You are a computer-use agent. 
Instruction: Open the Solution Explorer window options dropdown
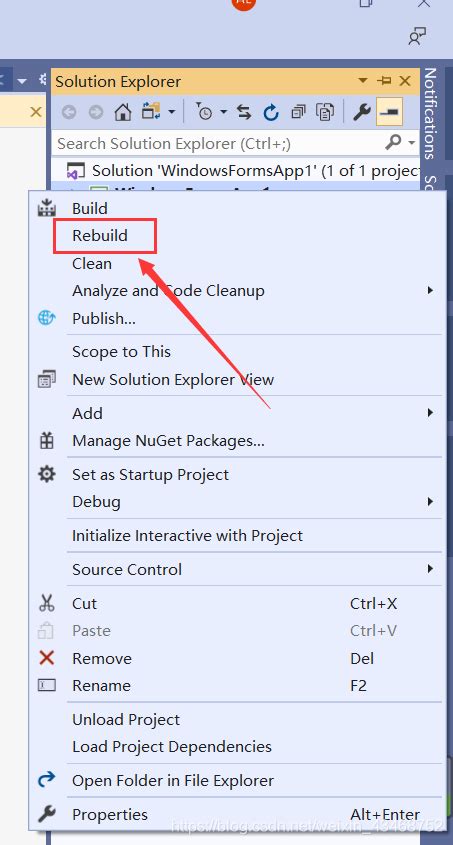click(363, 81)
